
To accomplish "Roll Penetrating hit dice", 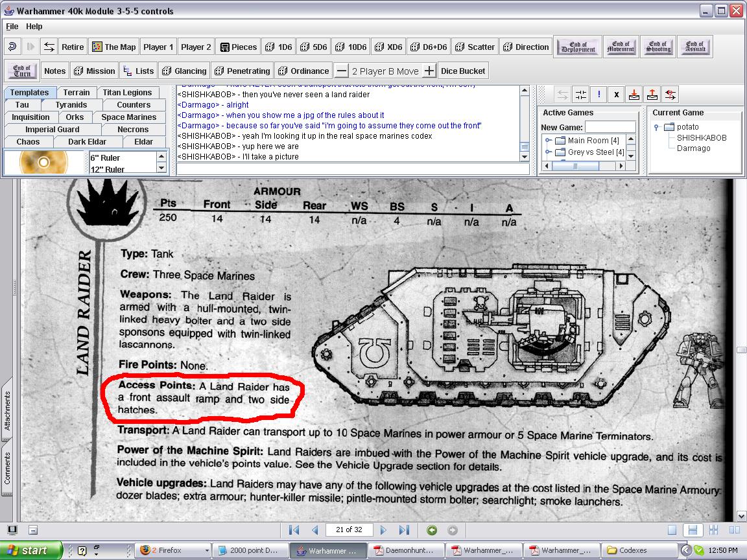I will [x=243, y=71].
